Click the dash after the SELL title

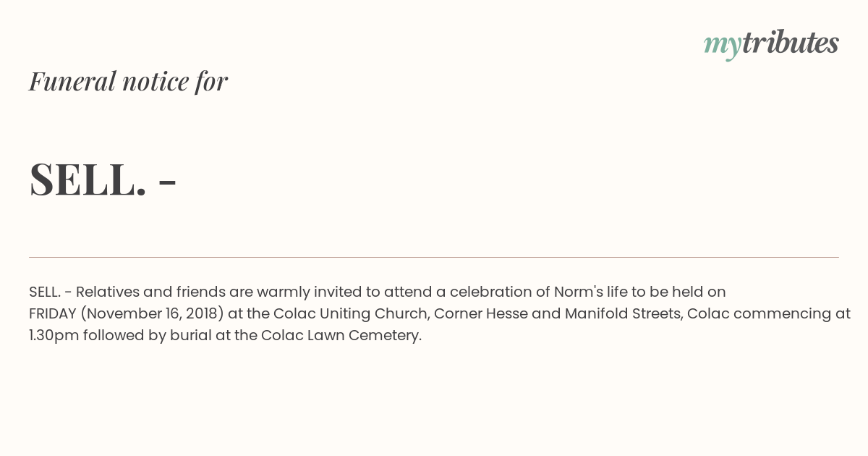167,182
